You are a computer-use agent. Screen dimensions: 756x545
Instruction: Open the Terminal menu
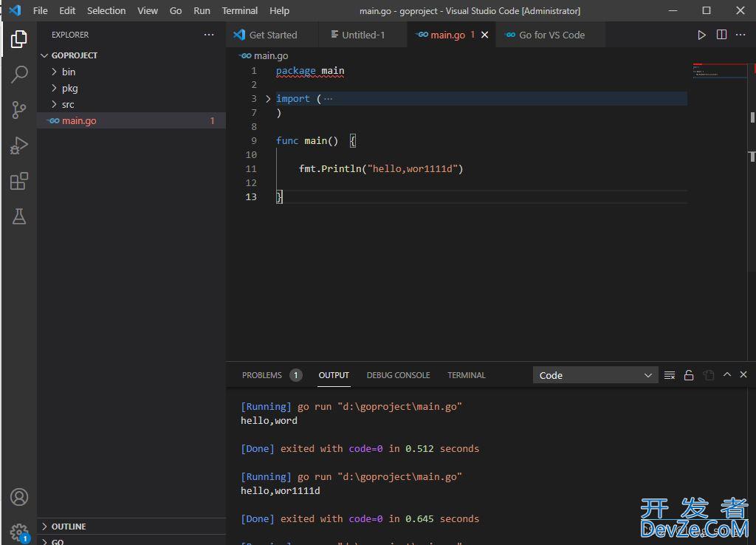click(240, 10)
